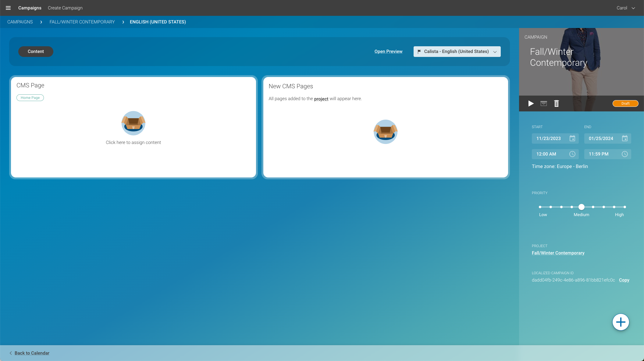Set priority slider to High

(624, 207)
